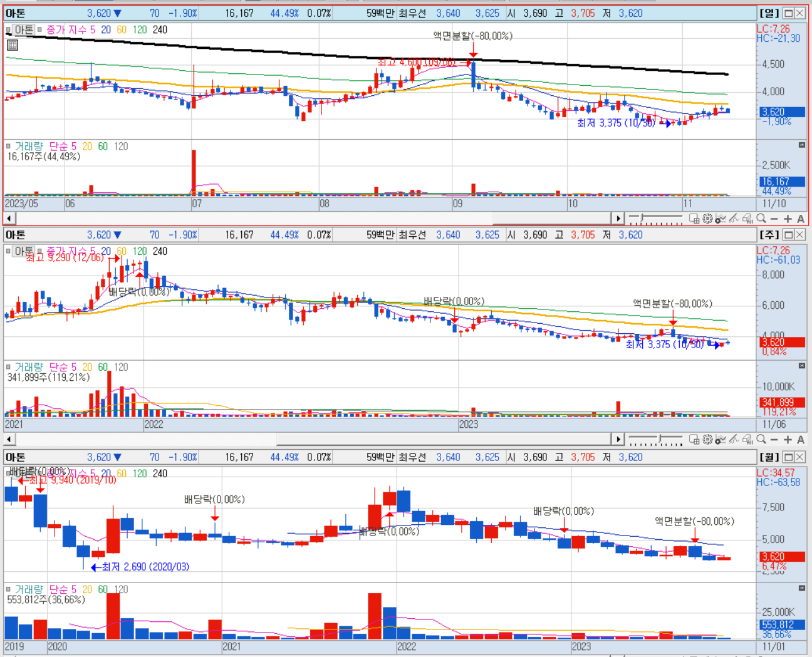Image resolution: width=812 pixels, height=657 pixels.
Task: Click the 최우선 label in the daily chart header
Action: pos(412,13)
